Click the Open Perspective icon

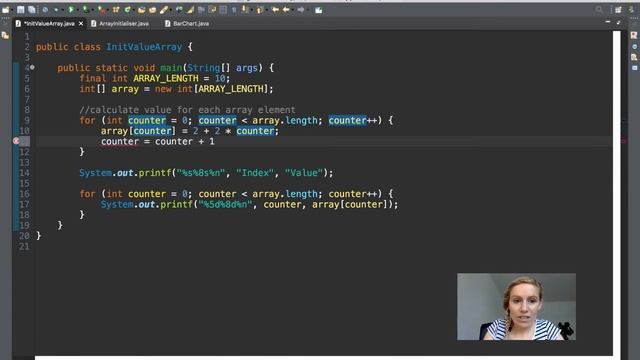click(x=618, y=9)
